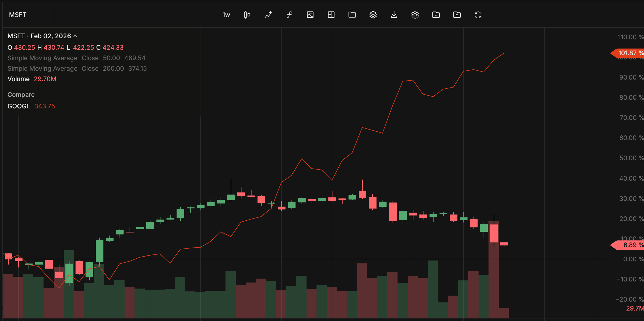
Task: Select the 200-period Simple Moving Average label
Action: pos(42,68)
